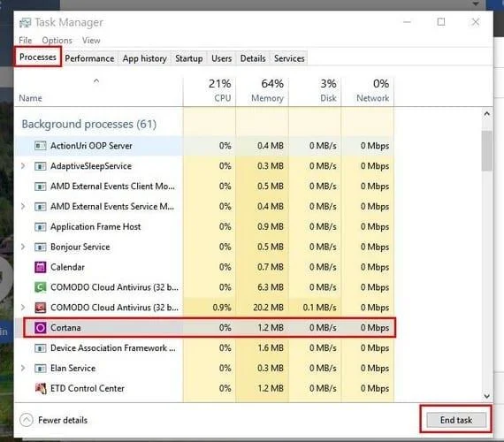Screen dimensions: 504x442
Task: Click the End task button
Action: click(456, 420)
